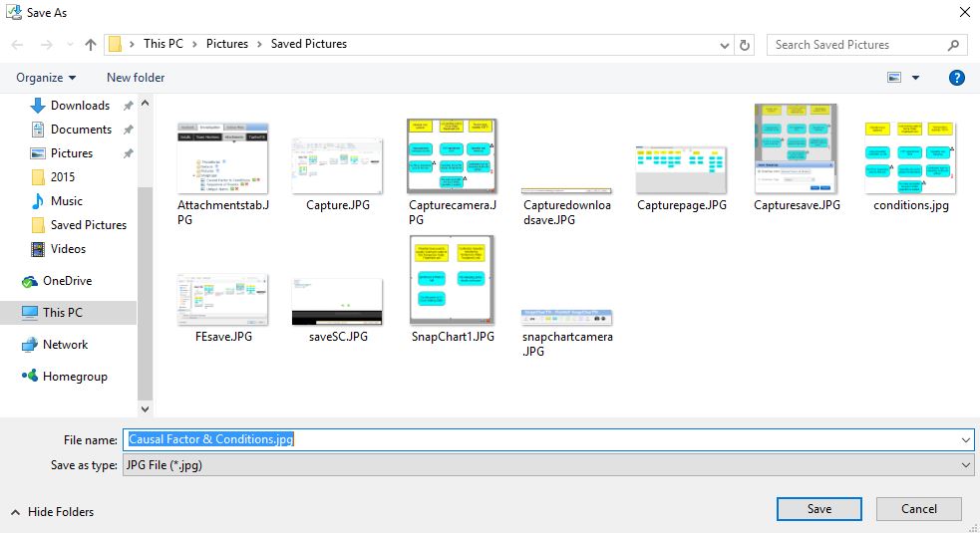980x533 pixels.
Task: Open the view options dropdown arrow
Action: coord(915,78)
